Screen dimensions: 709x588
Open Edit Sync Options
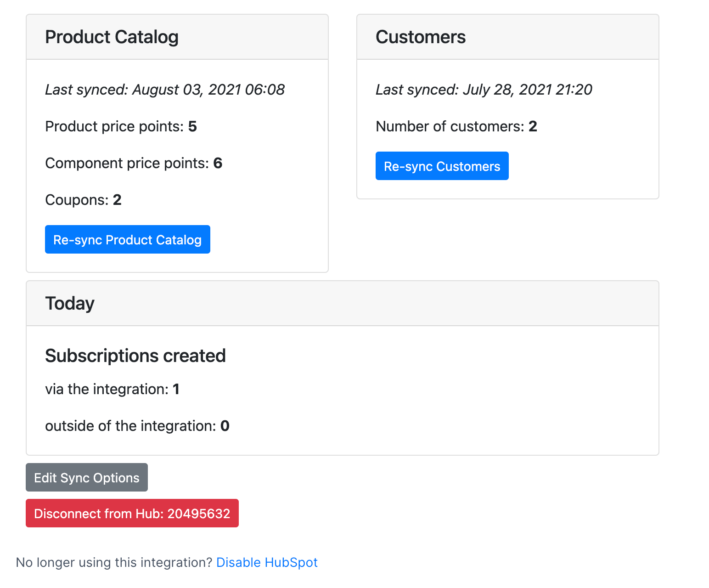point(86,477)
